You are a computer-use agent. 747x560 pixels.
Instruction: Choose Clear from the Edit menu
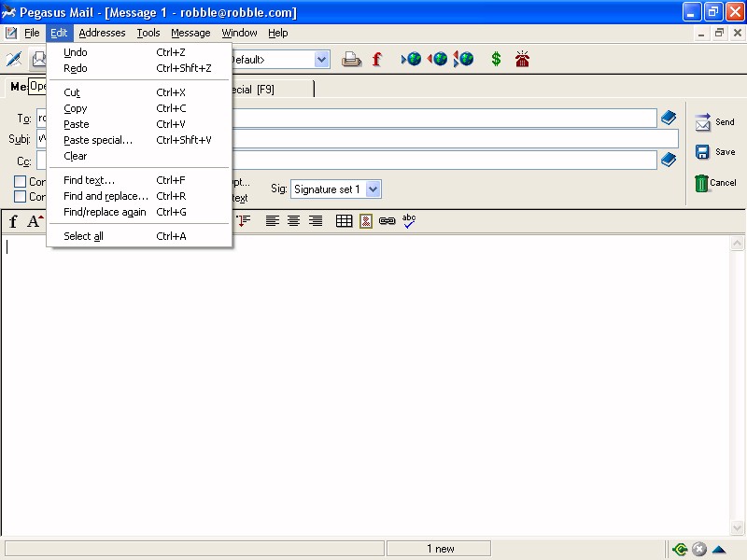tap(139, 156)
